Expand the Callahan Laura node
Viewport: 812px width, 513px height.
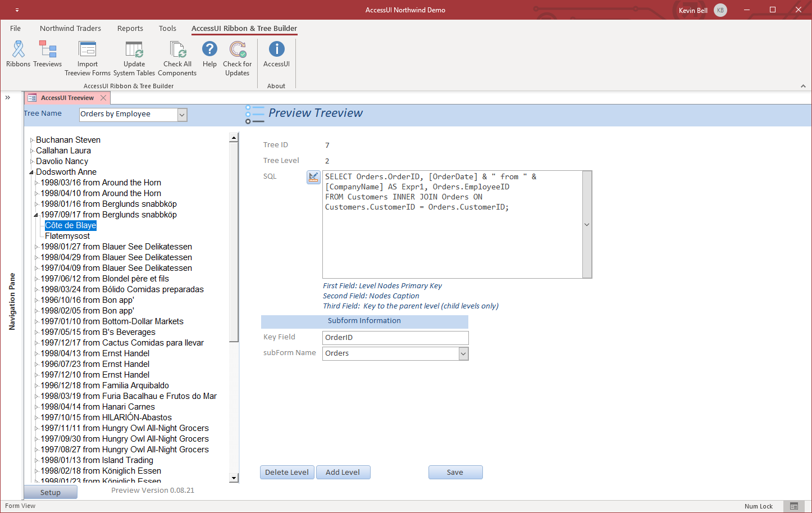pyautogui.click(x=32, y=151)
